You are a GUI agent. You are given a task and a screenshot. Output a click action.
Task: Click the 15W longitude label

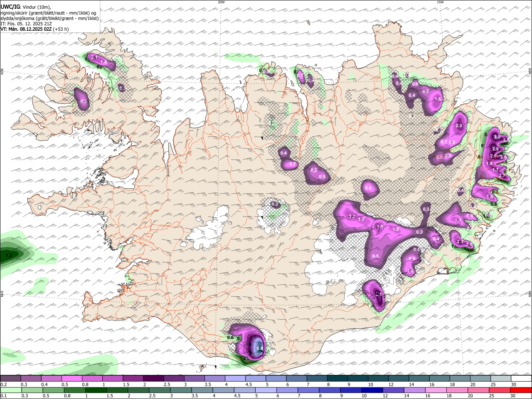[440, 2]
